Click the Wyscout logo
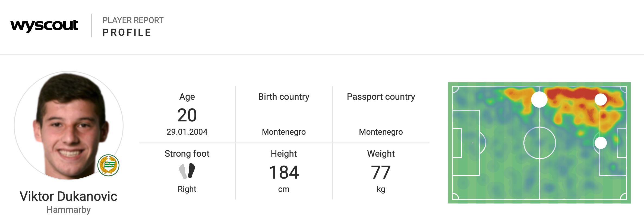 pos(44,26)
